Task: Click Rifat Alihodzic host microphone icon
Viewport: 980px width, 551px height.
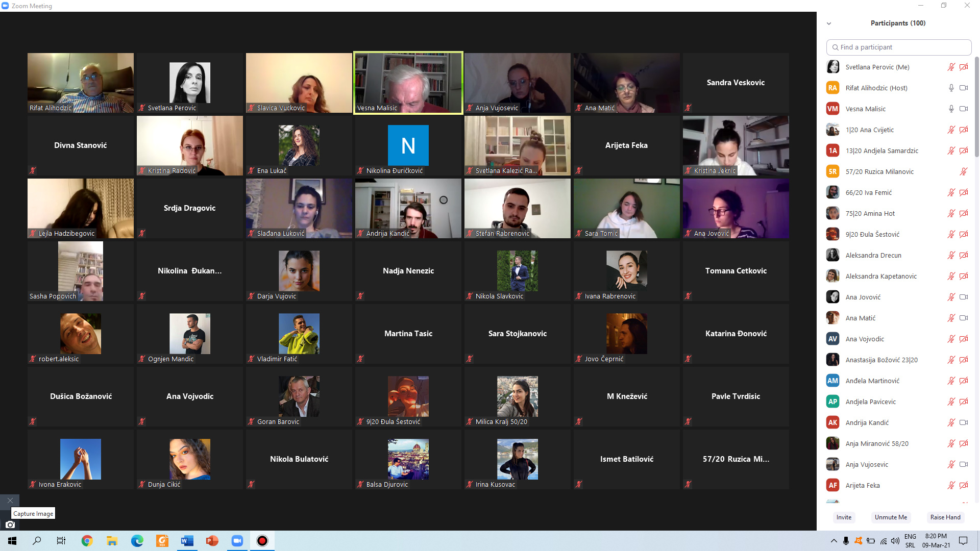Action: [x=951, y=88]
